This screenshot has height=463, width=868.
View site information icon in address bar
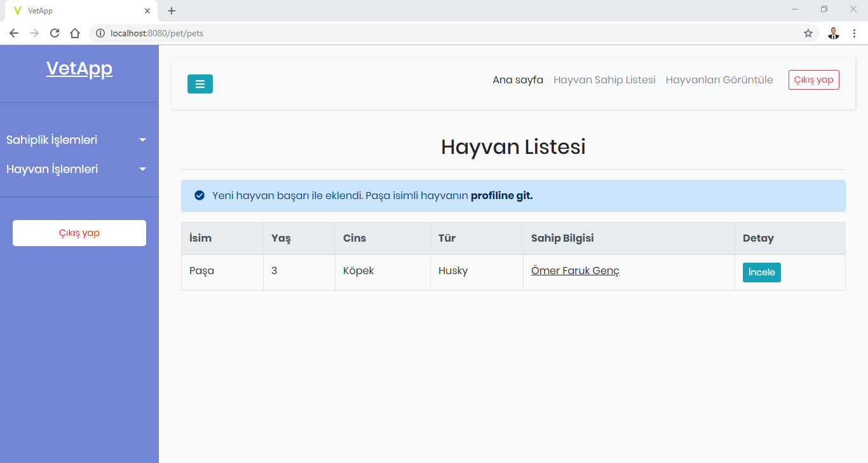coord(100,33)
